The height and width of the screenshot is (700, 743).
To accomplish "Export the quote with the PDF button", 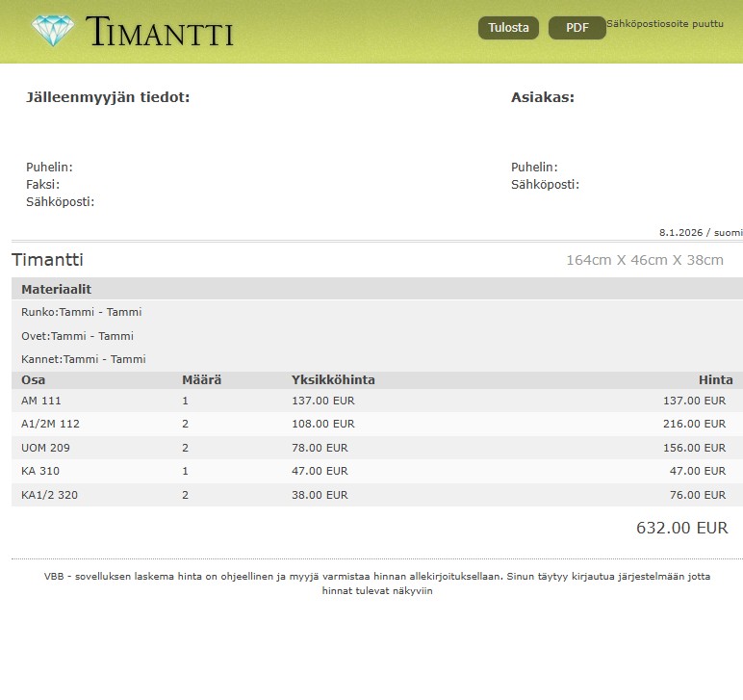I will point(576,28).
